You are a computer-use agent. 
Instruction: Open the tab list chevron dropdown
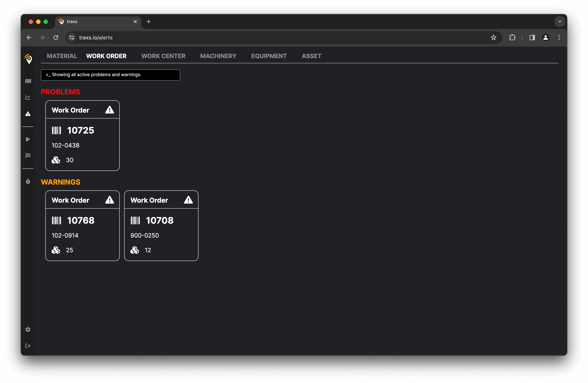[559, 22]
